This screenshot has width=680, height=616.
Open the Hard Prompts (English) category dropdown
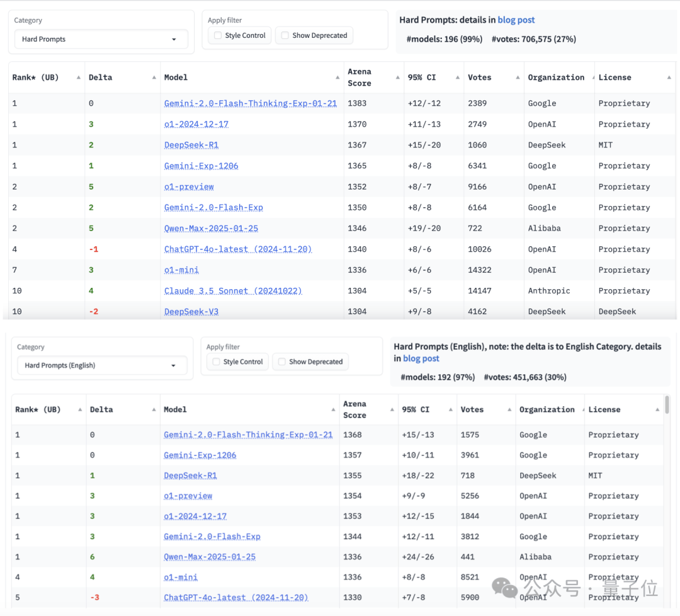(102, 365)
